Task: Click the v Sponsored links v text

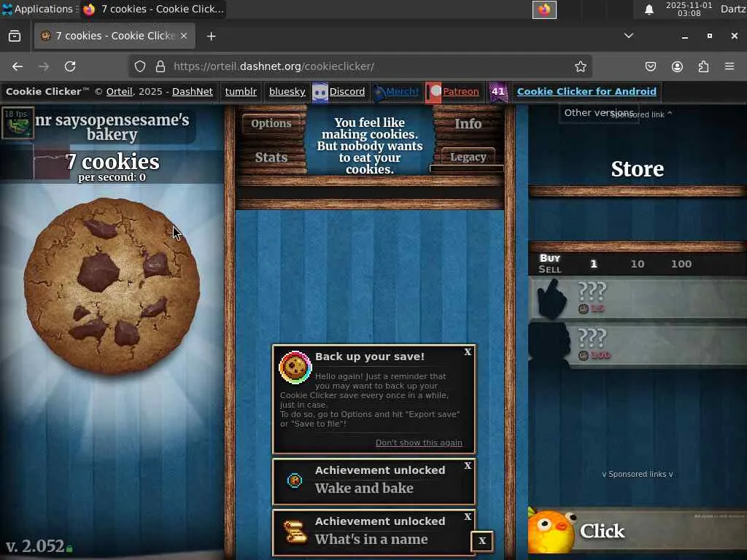Action: click(638, 474)
